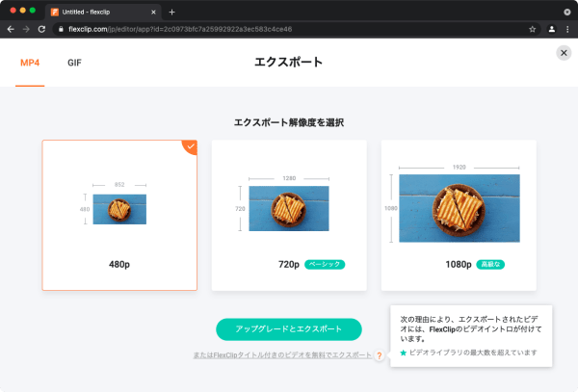Switch to the GIF export tab

pyautogui.click(x=74, y=63)
